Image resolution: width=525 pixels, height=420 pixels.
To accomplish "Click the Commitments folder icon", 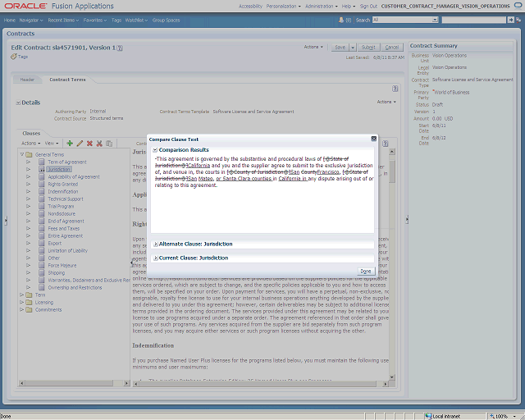I will [30, 309].
